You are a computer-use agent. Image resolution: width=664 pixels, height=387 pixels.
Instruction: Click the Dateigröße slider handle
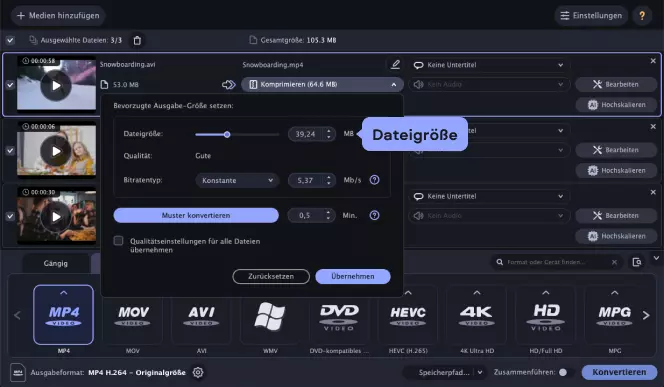(227, 135)
